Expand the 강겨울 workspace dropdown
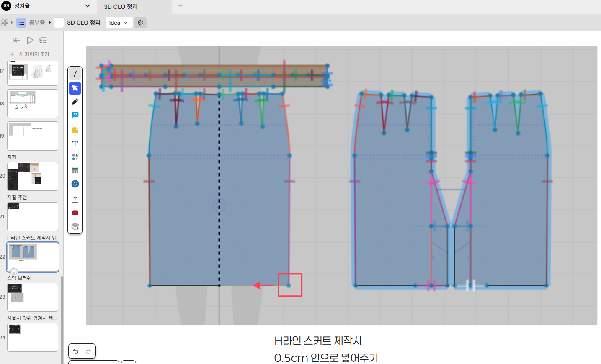The height and width of the screenshot is (364, 601). point(87,6)
